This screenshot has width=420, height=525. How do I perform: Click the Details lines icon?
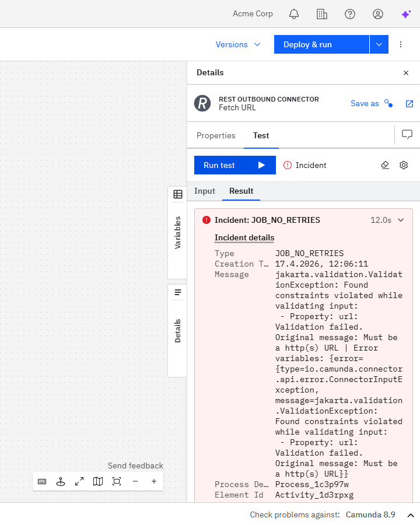click(x=178, y=292)
